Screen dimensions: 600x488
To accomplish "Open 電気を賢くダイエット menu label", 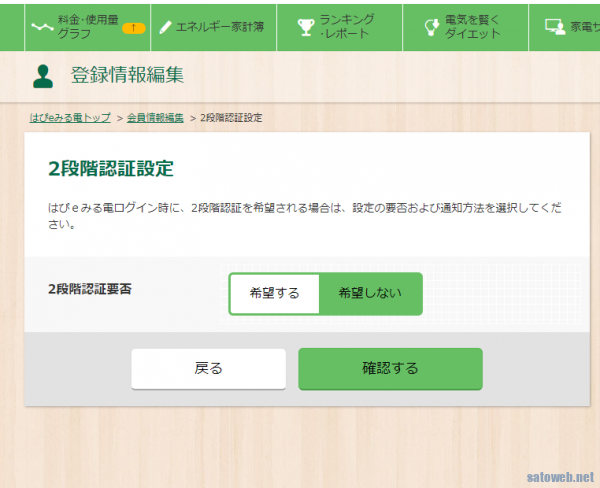I will 473,26.
